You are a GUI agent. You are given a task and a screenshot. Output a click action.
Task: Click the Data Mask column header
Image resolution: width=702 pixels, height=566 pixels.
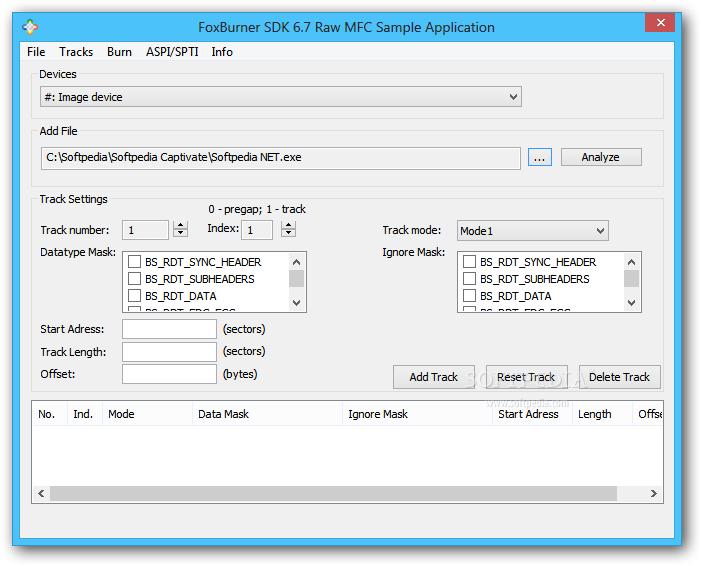coord(268,414)
